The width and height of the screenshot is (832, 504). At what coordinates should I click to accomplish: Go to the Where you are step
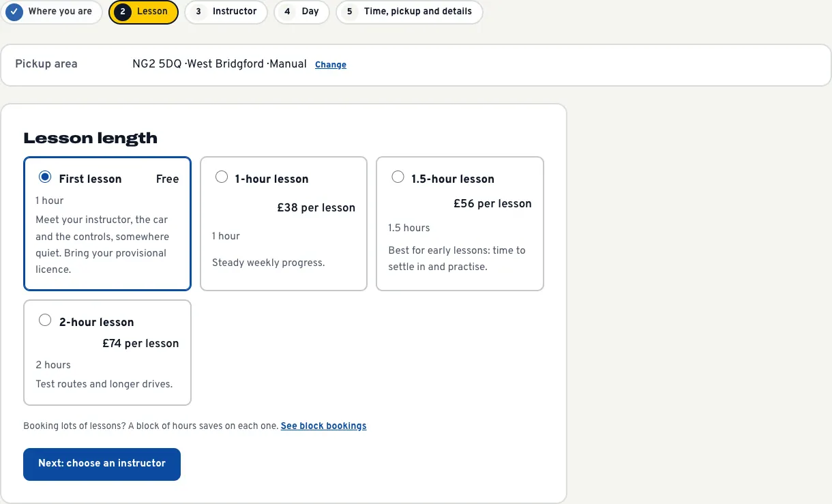coord(52,12)
